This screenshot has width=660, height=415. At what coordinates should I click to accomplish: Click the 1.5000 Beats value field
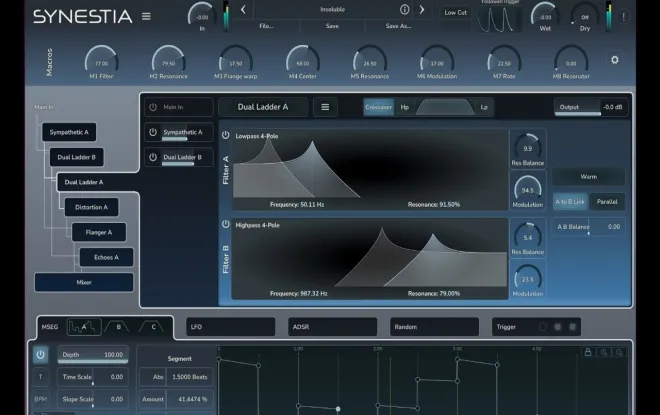point(190,377)
